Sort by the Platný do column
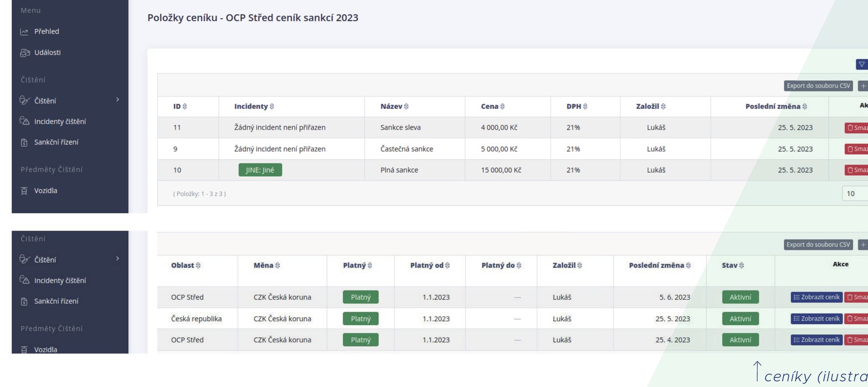The image size is (868, 387). click(x=502, y=265)
